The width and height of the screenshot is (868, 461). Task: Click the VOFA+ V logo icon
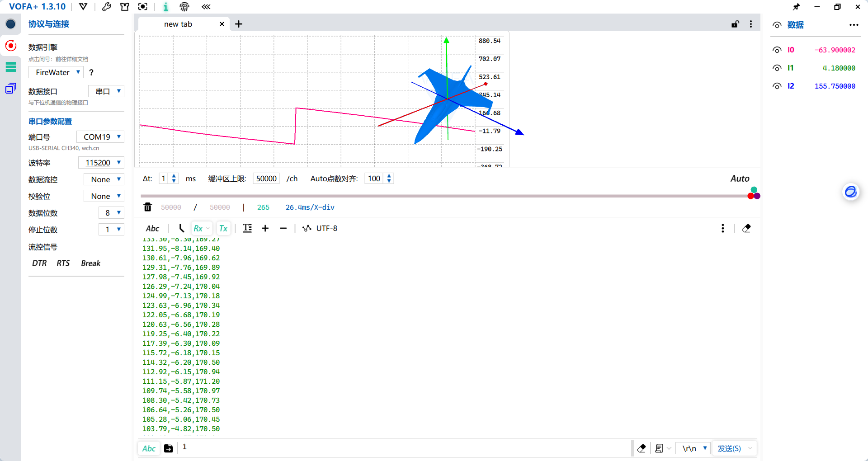(x=83, y=7)
